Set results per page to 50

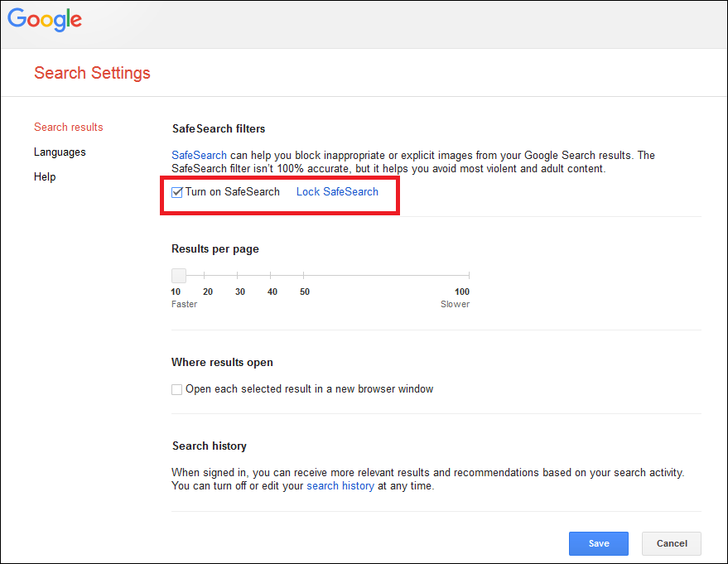(x=304, y=276)
